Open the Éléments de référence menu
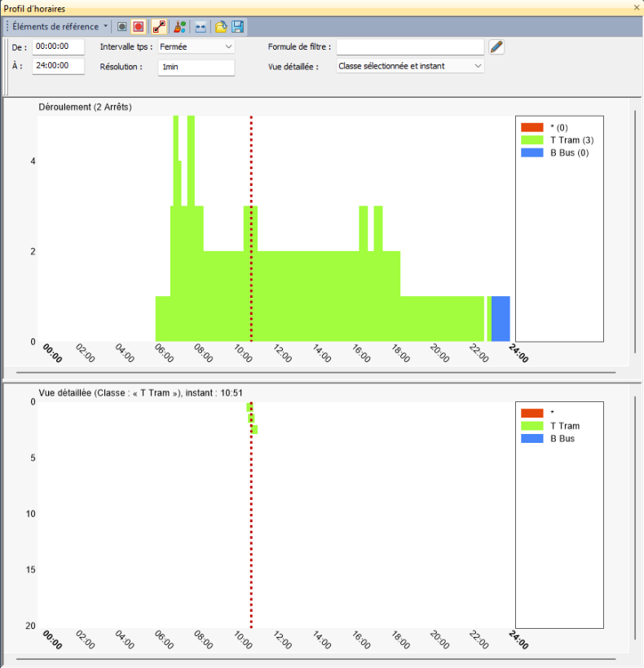Image resolution: width=644 pixels, height=668 pixels. click(59, 27)
